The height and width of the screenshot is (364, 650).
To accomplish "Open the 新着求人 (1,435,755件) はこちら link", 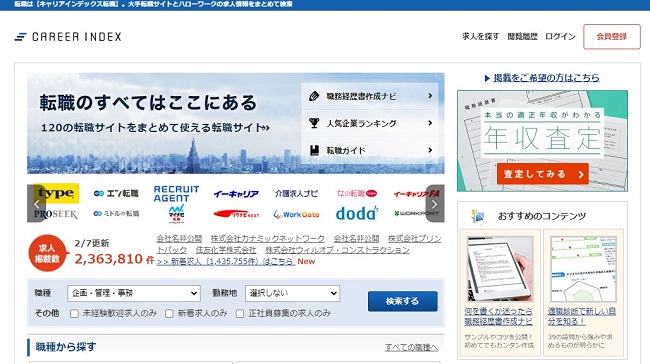I will [226, 261].
